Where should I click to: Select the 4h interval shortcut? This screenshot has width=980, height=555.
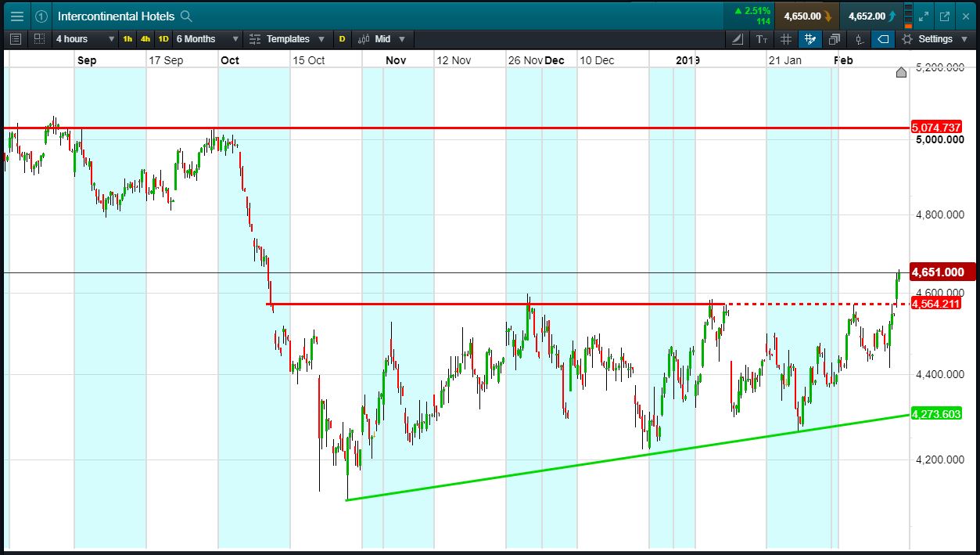pyautogui.click(x=145, y=38)
